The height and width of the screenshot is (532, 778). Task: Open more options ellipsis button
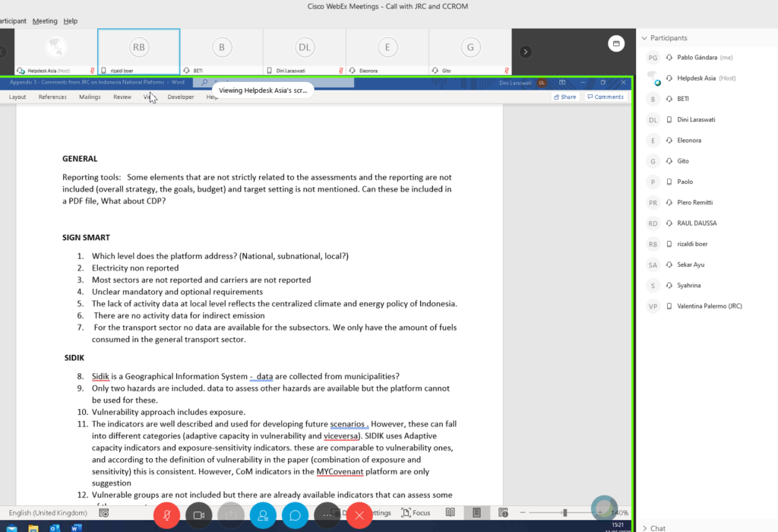[x=327, y=515]
